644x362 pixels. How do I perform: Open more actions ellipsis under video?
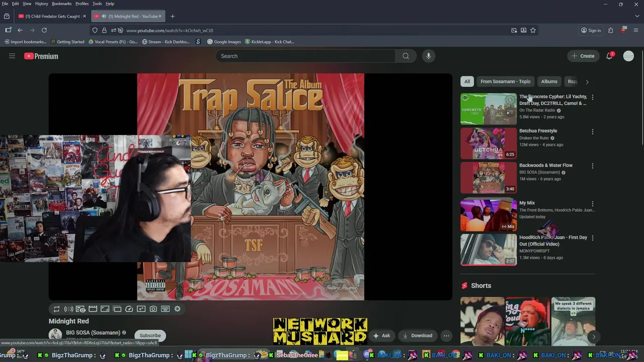tap(446, 335)
